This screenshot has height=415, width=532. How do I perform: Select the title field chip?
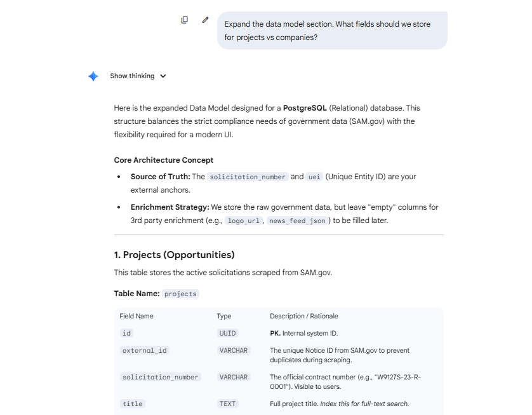point(132,404)
